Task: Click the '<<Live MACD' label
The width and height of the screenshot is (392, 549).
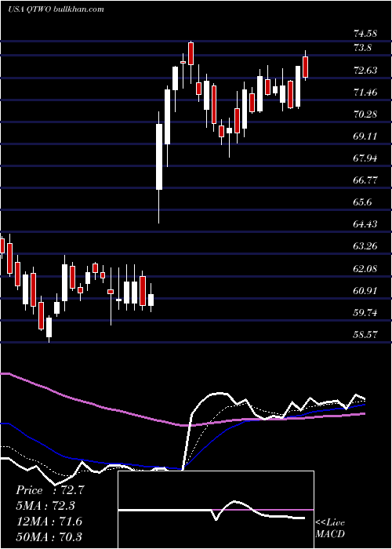Action: point(330,528)
